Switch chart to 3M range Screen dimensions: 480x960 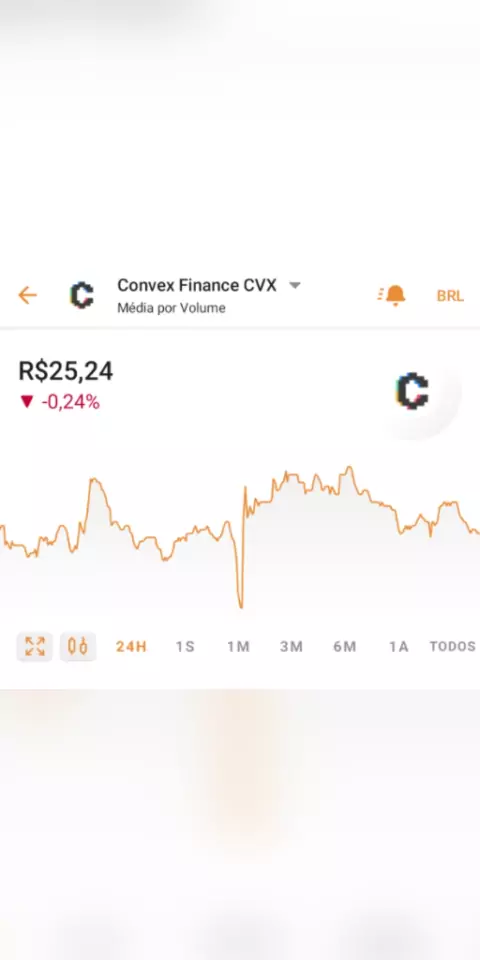291,647
